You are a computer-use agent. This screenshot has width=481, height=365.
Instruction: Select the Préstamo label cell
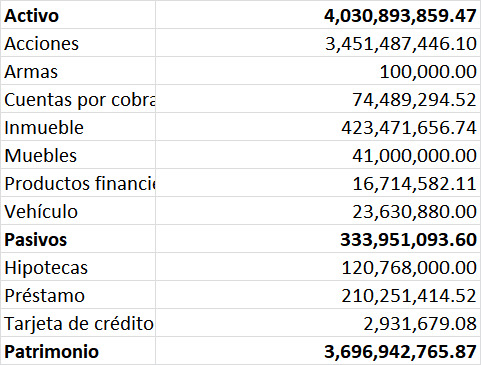(x=78, y=295)
